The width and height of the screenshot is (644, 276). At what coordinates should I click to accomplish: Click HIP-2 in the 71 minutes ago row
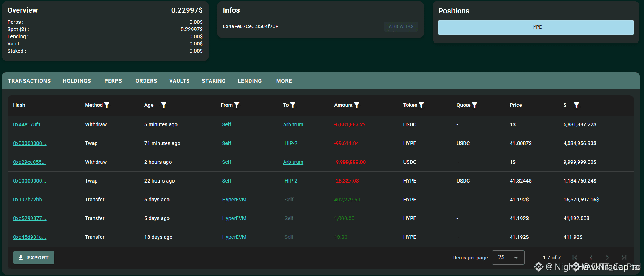[291, 143]
